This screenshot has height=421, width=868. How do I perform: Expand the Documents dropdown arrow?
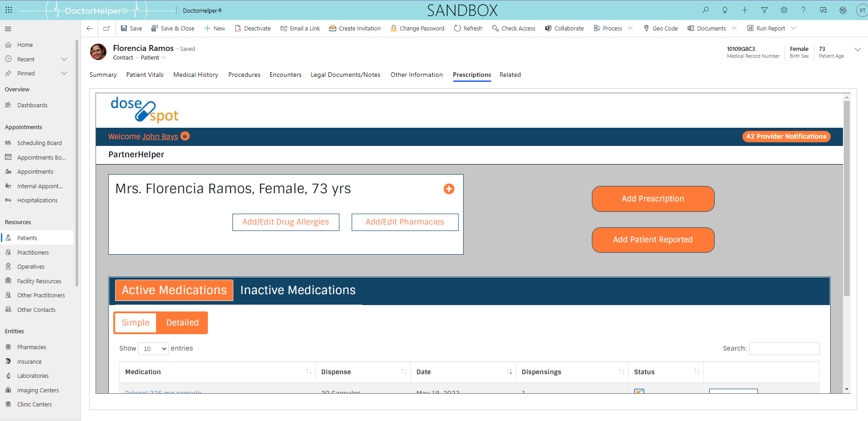[734, 28]
